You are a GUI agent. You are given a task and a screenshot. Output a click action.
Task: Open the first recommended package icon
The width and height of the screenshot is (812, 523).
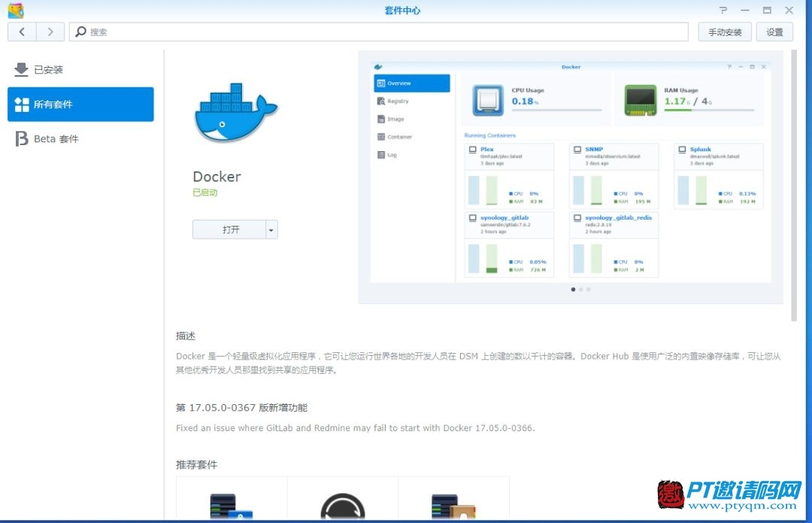[232, 506]
